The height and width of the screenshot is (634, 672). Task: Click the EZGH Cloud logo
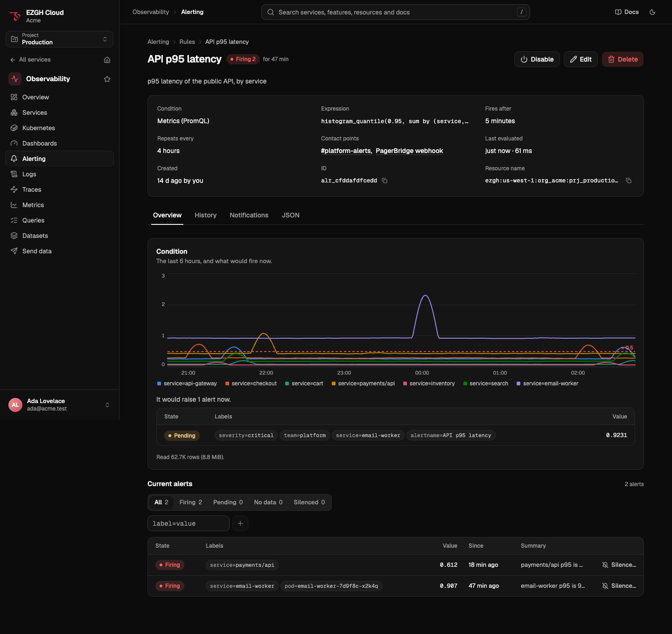15,16
